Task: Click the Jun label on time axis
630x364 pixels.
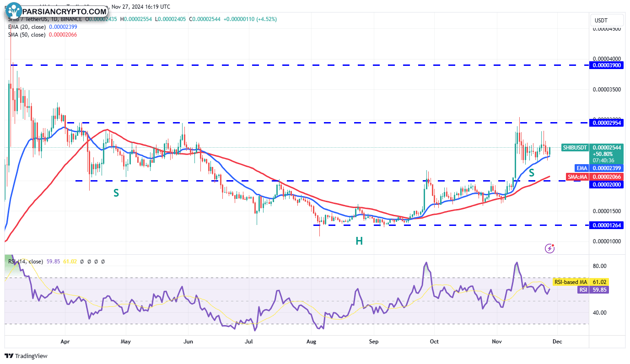Action: coord(188,342)
